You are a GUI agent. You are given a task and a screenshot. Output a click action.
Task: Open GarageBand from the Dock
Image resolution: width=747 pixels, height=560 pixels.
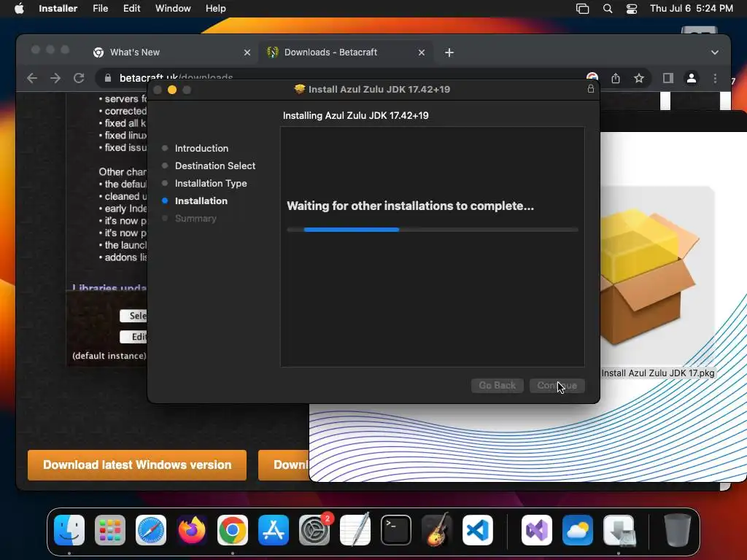(437, 530)
